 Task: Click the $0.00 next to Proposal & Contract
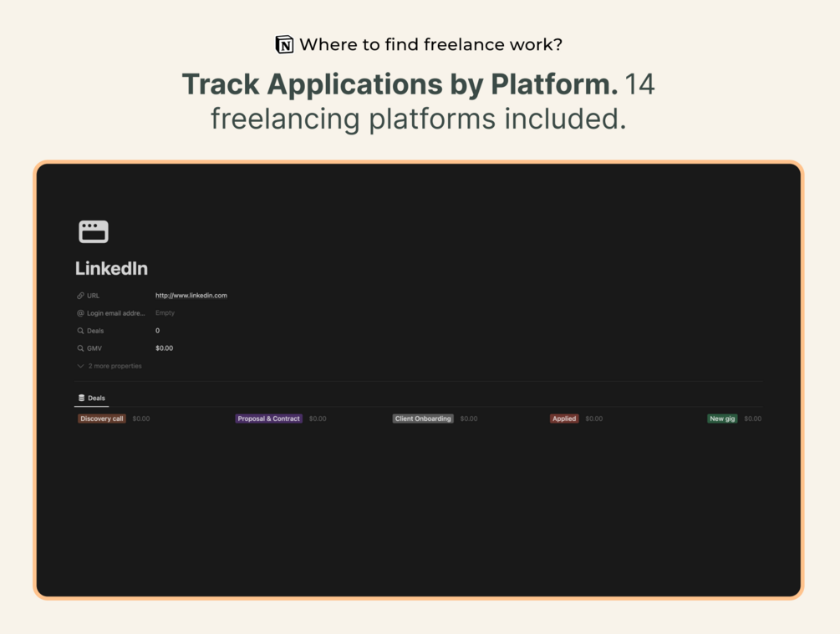318,418
